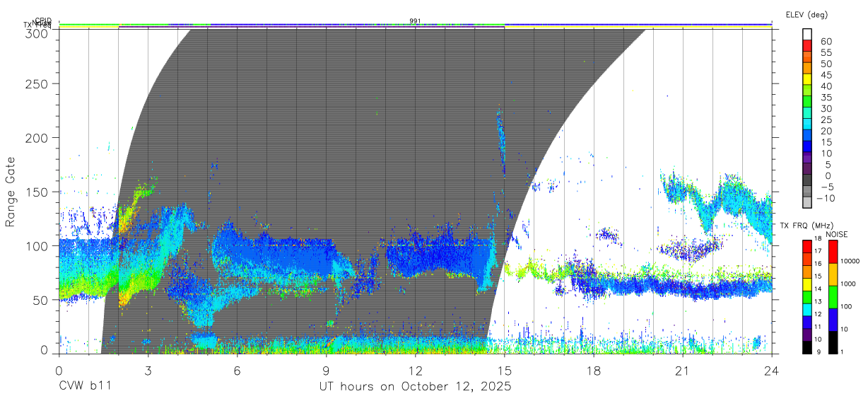Click the 1 value at NOISE legend bottom

(843, 351)
